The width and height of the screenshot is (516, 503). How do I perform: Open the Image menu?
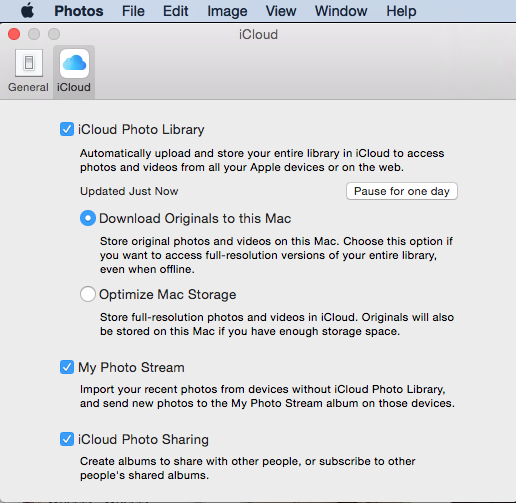click(227, 11)
